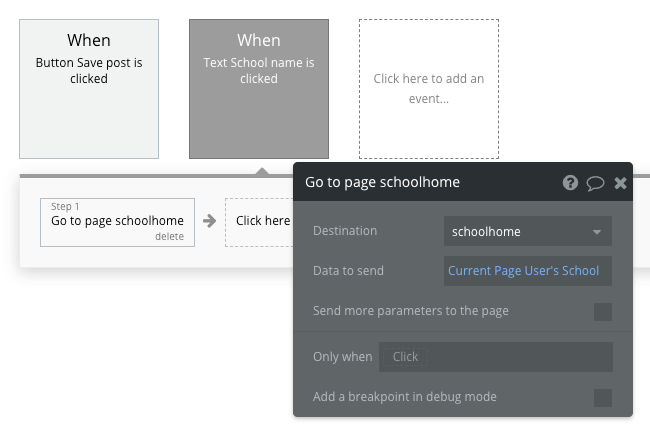Select the Text School name is clicked event
Screen dimensions: 650x443
pos(259,89)
